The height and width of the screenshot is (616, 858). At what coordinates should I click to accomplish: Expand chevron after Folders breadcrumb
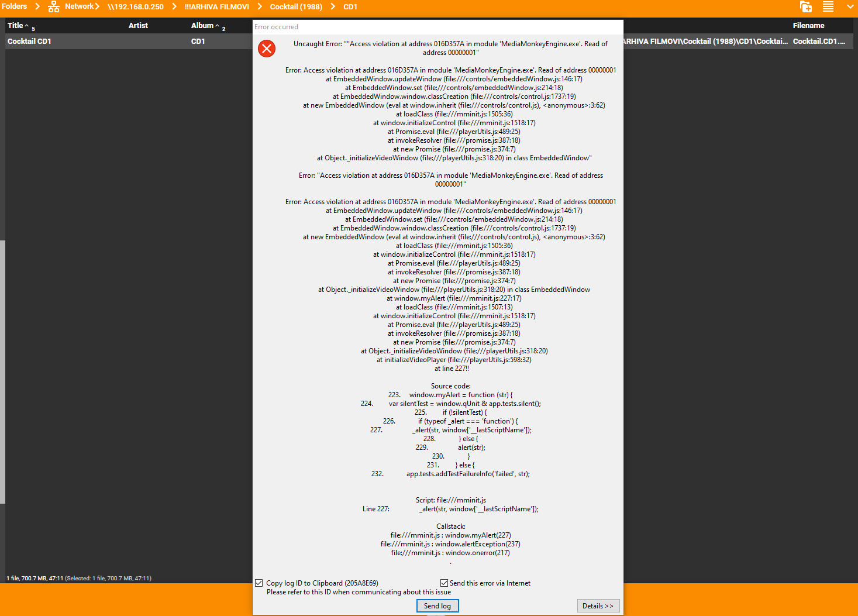37,7
